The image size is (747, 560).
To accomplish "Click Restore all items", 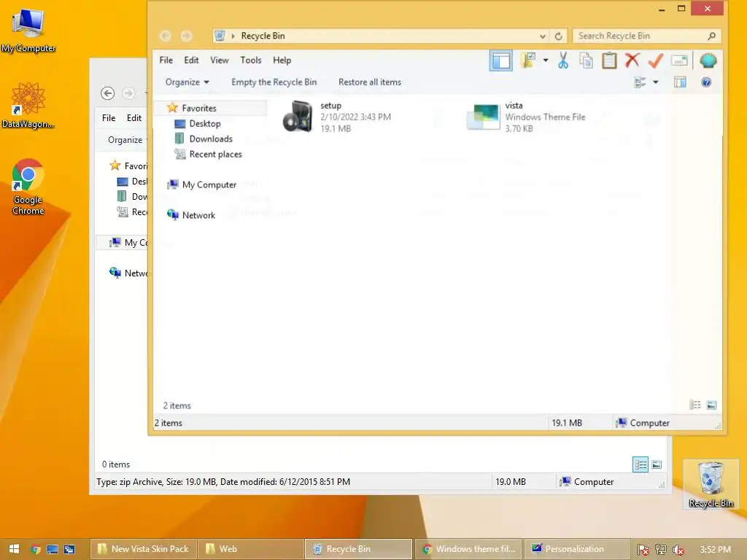I will (370, 82).
